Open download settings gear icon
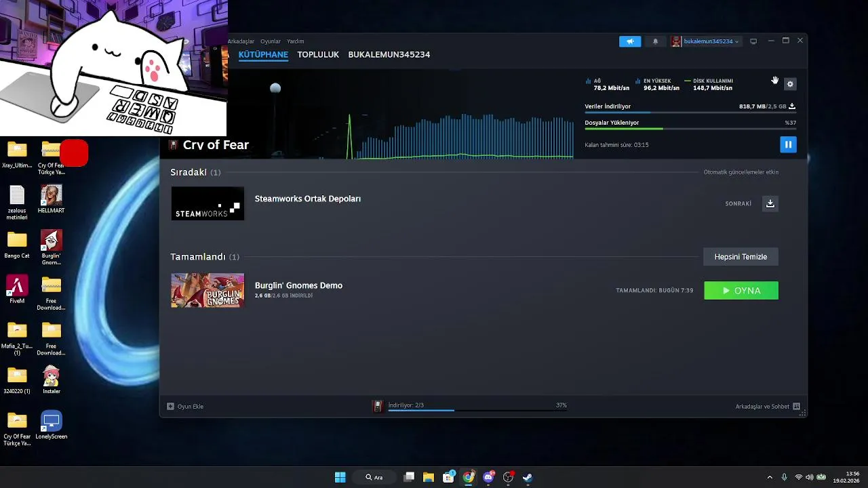 [x=790, y=84]
